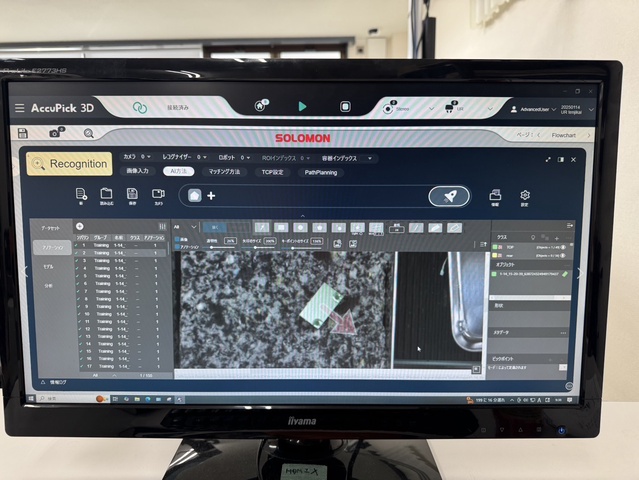The width and height of the screenshot is (639, 480).
Task: Open the 情報 info icon
Action: point(495,197)
